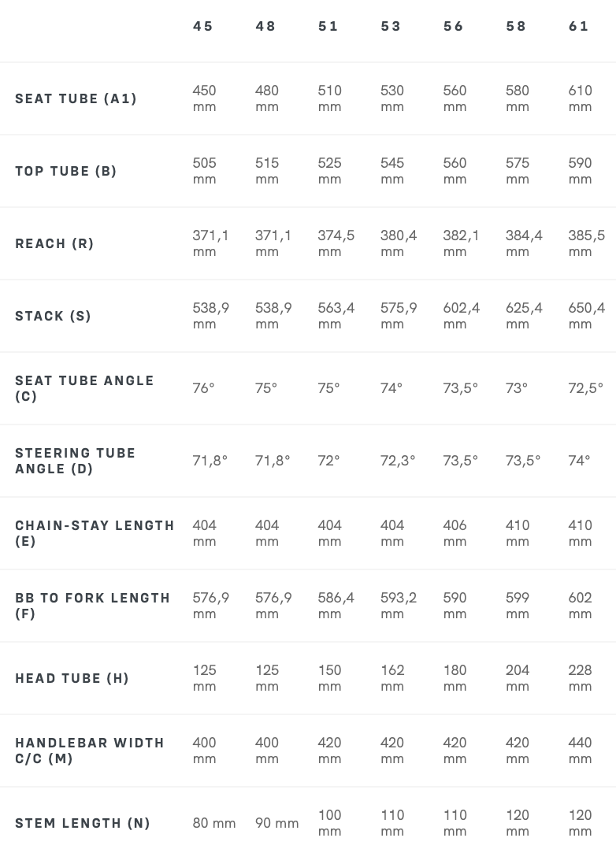This screenshot has width=616, height=849.
Task: Click the SEAT TUBE (A1) row label
Action: pyautogui.click(x=76, y=98)
